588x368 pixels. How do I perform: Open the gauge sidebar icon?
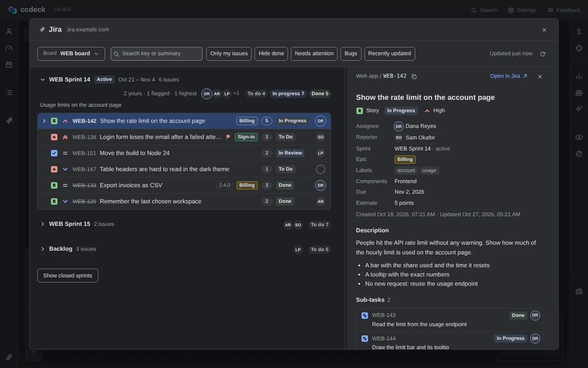(9, 48)
